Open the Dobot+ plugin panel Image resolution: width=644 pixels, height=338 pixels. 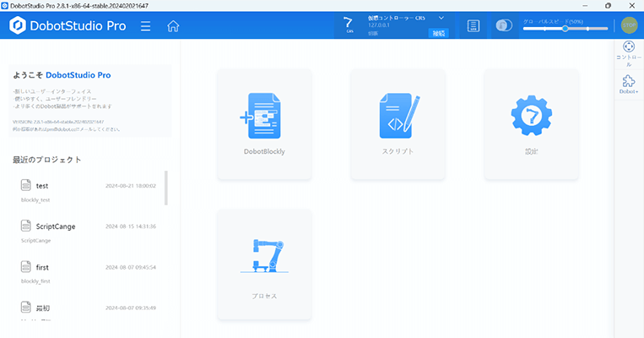point(628,84)
